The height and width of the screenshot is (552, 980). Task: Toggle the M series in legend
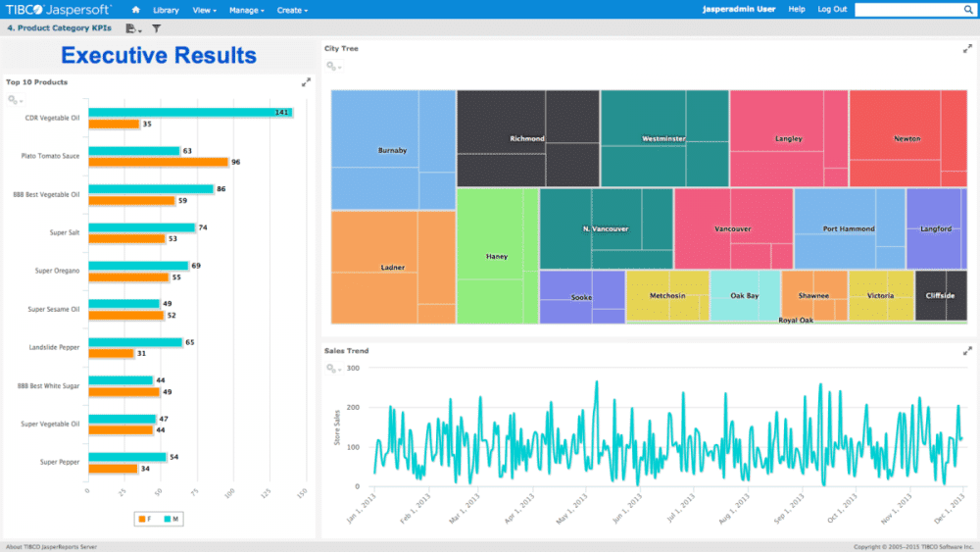[x=171, y=518]
